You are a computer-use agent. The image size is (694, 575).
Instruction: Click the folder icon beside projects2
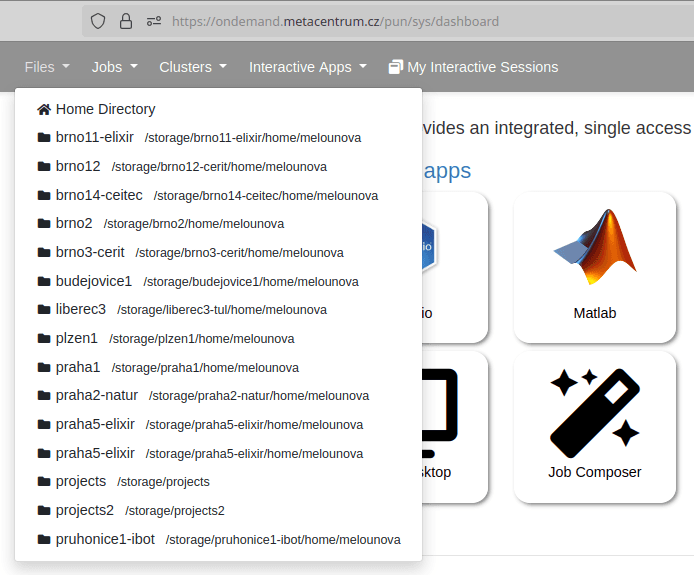pos(44,510)
